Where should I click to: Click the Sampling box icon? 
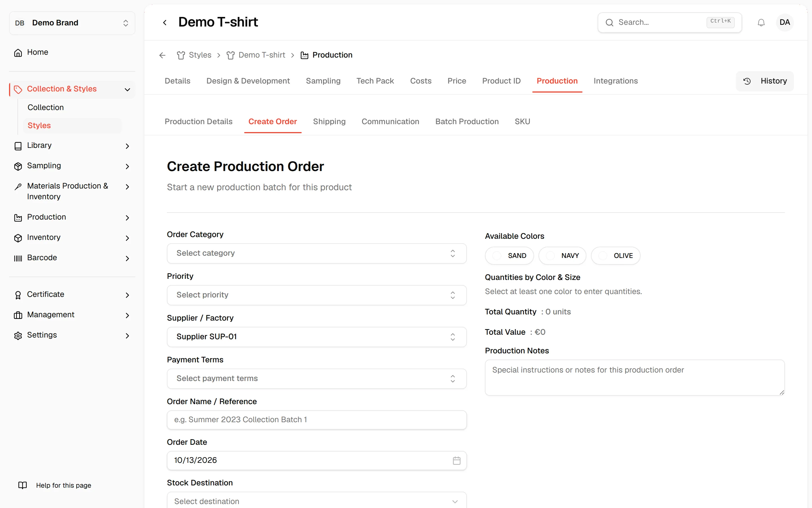click(18, 166)
